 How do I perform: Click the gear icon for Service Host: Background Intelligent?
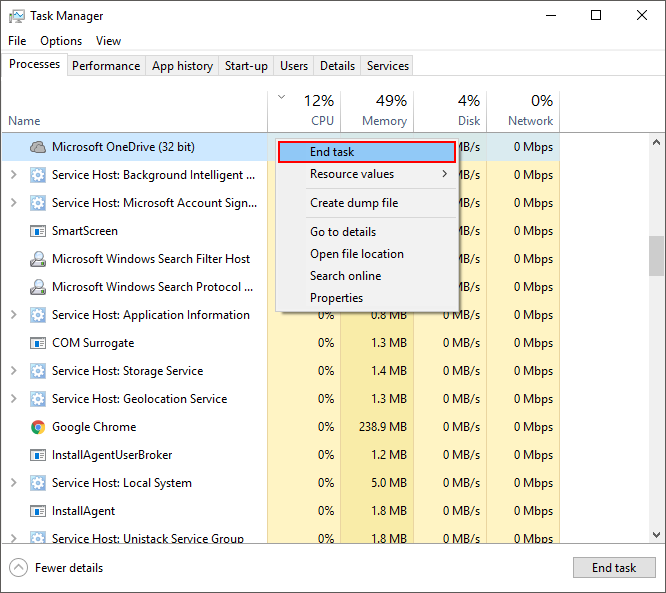point(38,175)
